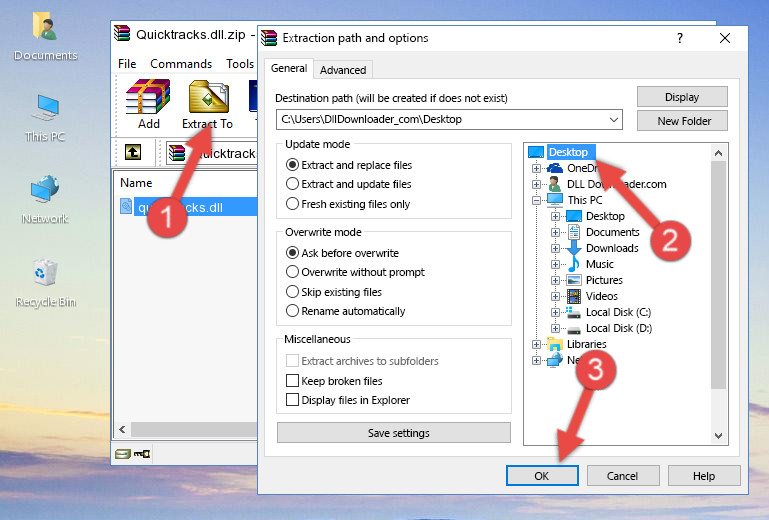The image size is (769, 520).
Task: Click folder tree scrollbar down arrow
Action: (x=718, y=436)
